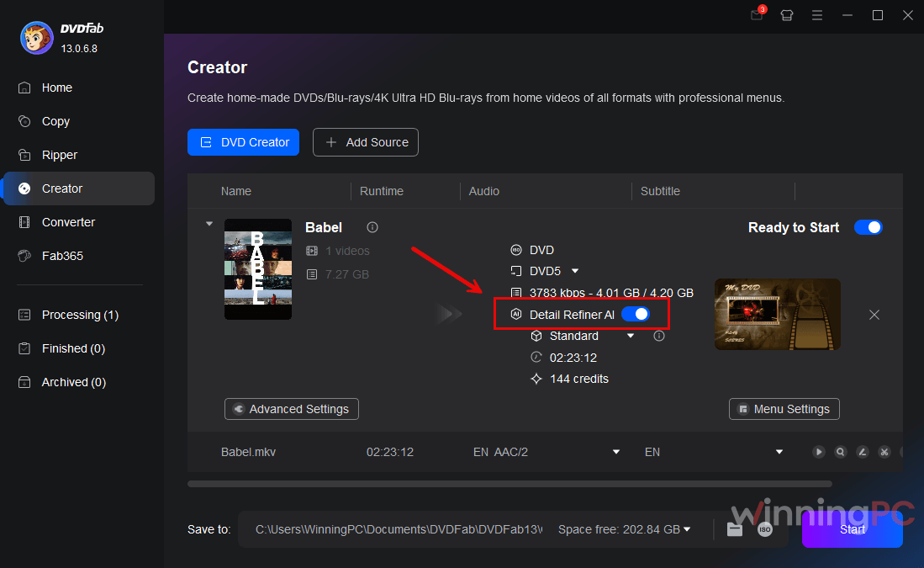Click the 7.27 GB size text

coord(346,274)
